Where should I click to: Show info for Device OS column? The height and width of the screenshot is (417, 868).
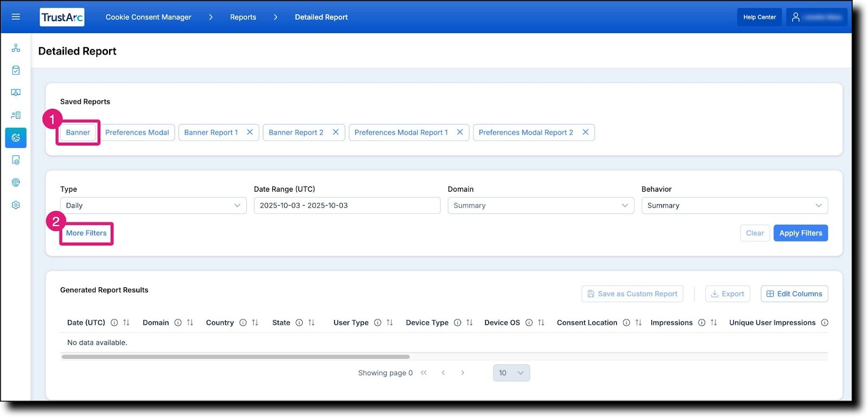pos(529,323)
